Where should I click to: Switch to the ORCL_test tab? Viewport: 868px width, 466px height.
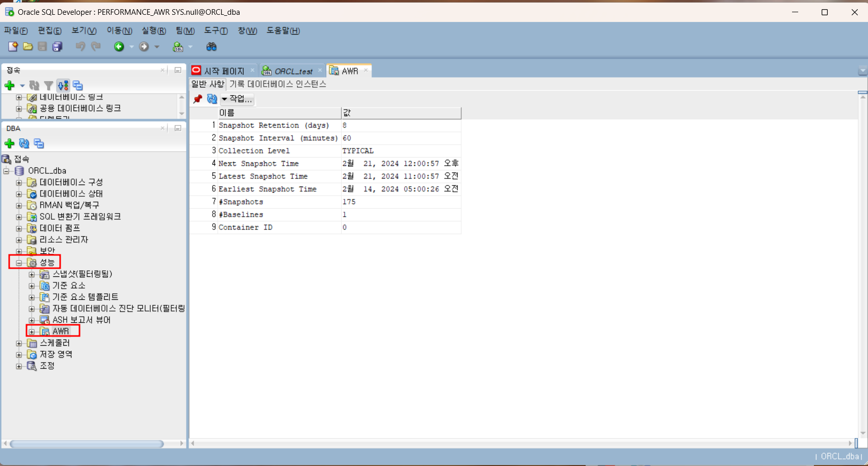click(294, 71)
